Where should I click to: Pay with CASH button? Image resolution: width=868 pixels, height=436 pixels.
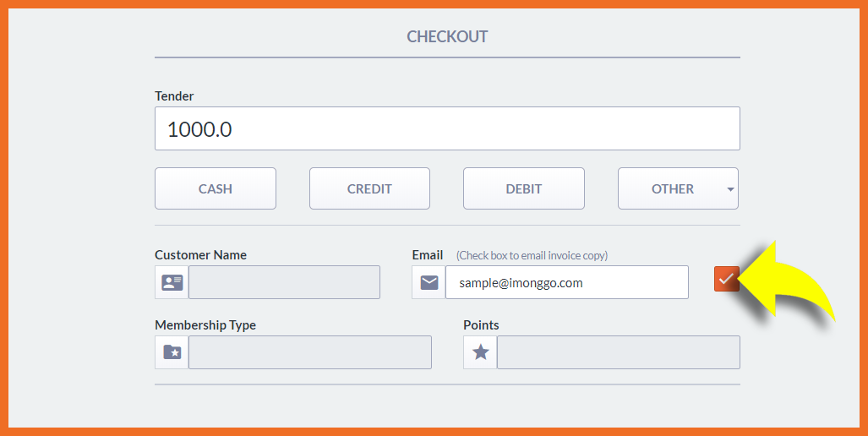click(x=216, y=188)
